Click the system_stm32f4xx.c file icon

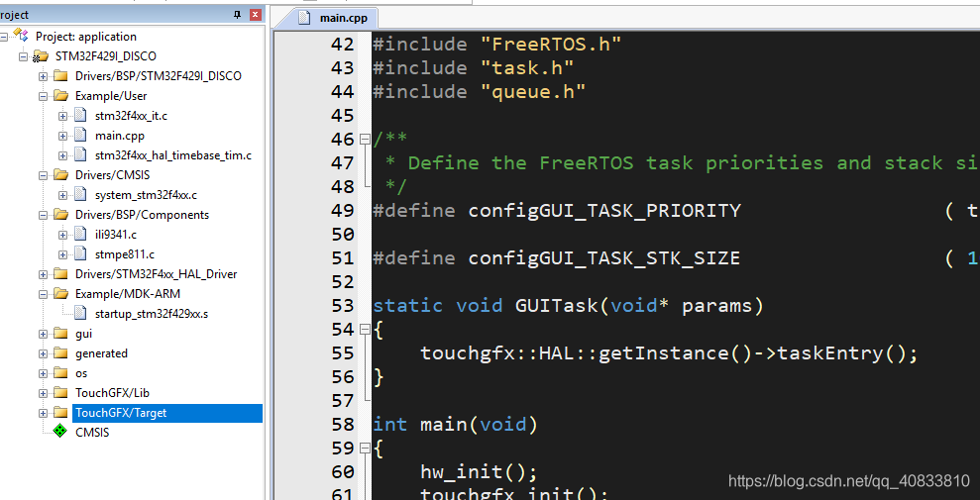tap(80, 195)
